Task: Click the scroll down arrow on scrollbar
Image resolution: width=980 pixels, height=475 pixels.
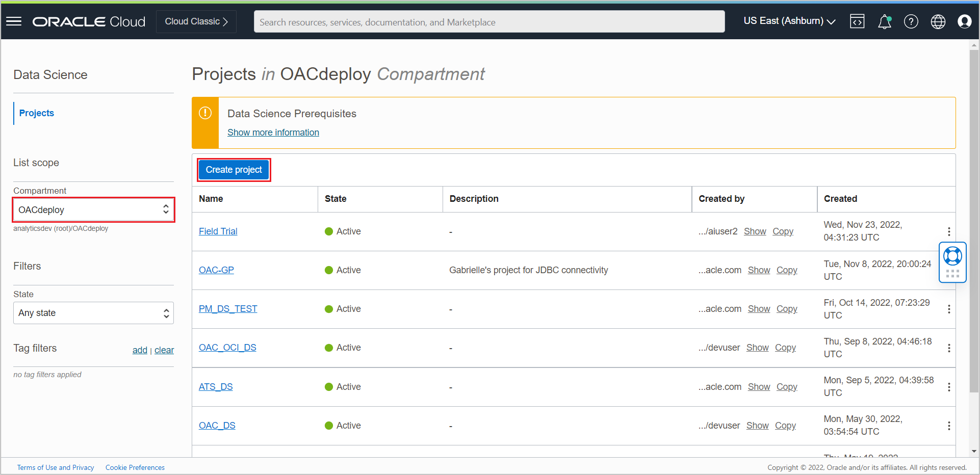Action: coord(974,451)
